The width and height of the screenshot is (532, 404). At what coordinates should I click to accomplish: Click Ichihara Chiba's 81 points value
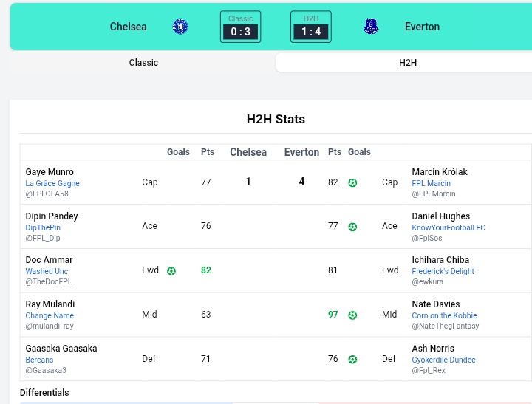pyautogui.click(x=332, y=270)
